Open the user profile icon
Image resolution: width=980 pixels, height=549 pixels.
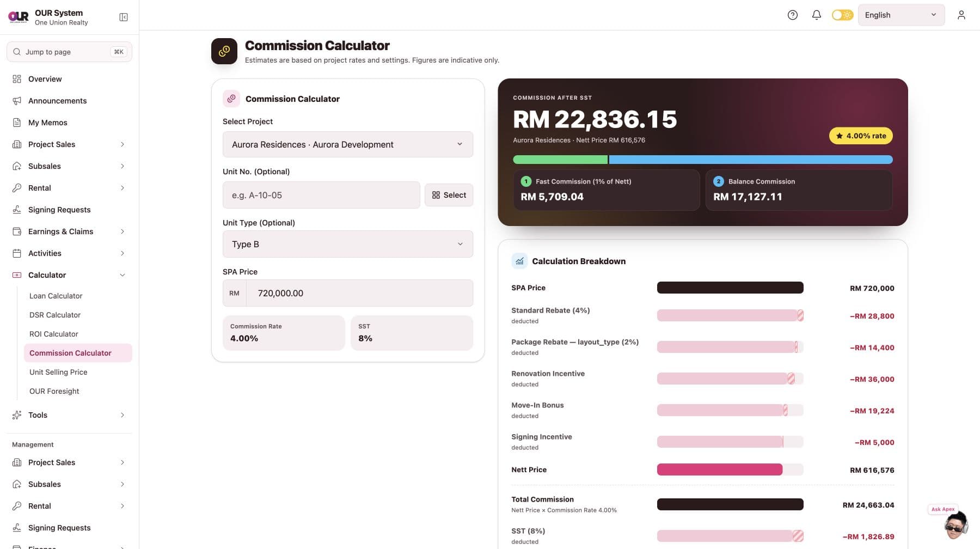click(961, 15)
